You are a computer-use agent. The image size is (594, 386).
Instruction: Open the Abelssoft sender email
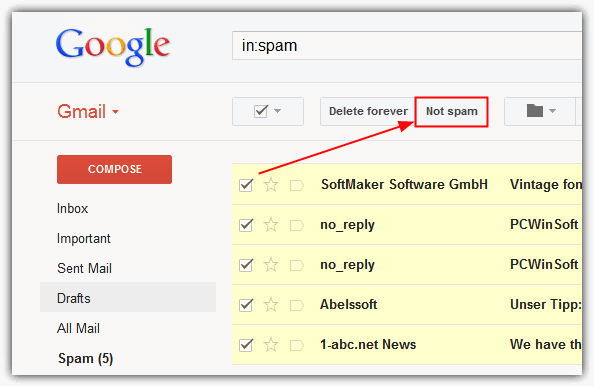(x=349, y=305)
